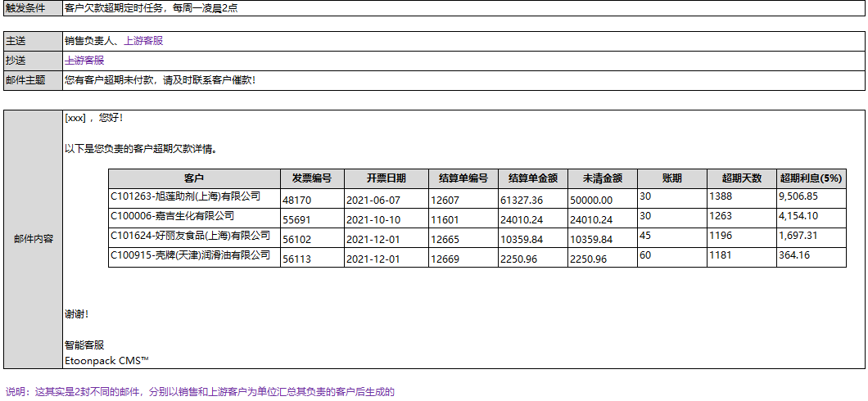The image size is (868, 401).
Task: Click the purple 上游客服 text in 主送 row
Action: [143, 40]
